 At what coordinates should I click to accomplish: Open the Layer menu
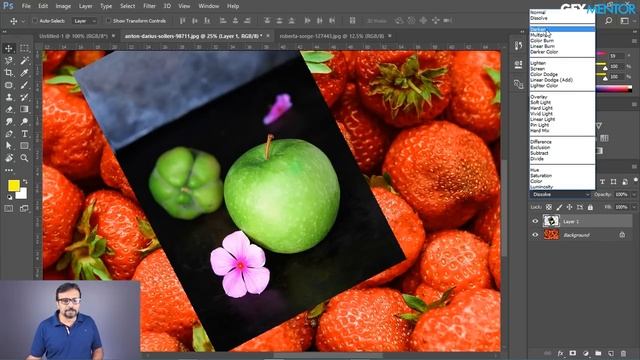pos(85,6)
